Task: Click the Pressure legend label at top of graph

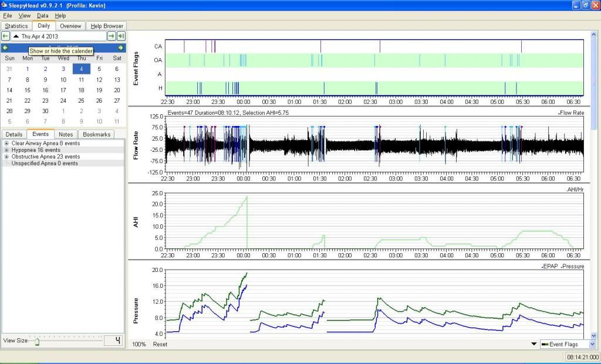Action: [x=573, y=266]
